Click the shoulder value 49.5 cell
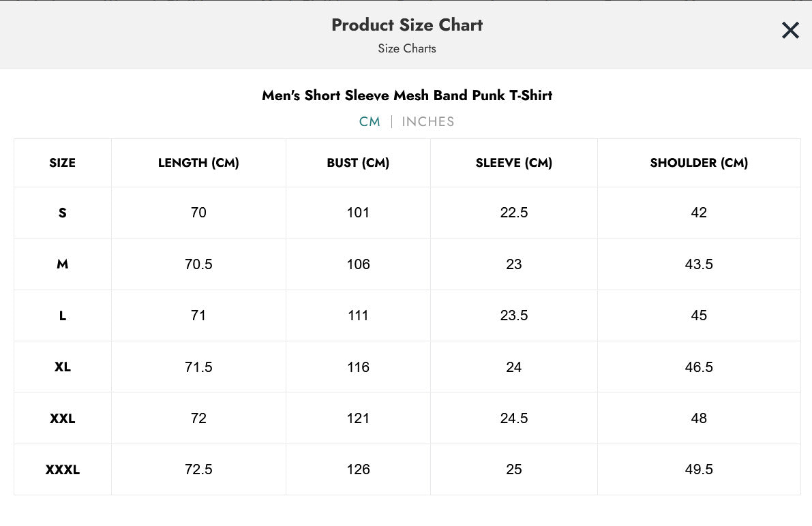Viewport: 812px width, 526px height. point(699,469)
